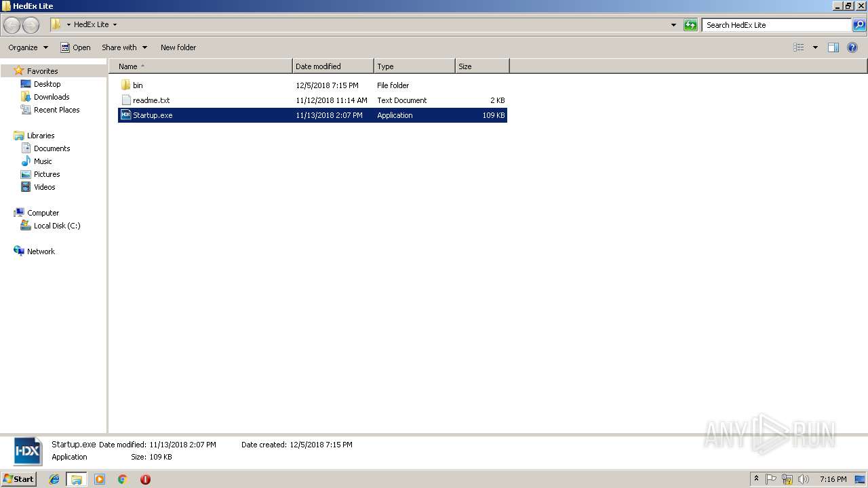Open Local Disk (C:)
The width and height of the screenshot is (868, 488).
coord(57,226)
